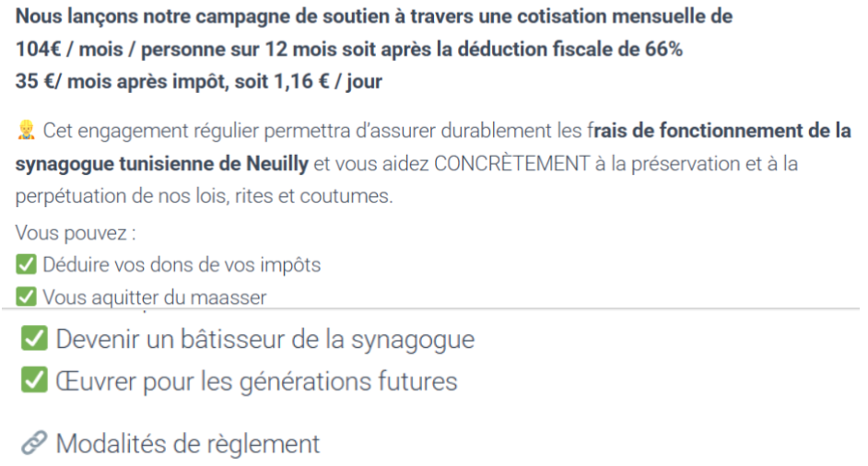Click the '104€ / mois / personne' heading line
Screen dimensions: 868x466
coord(349,49)
